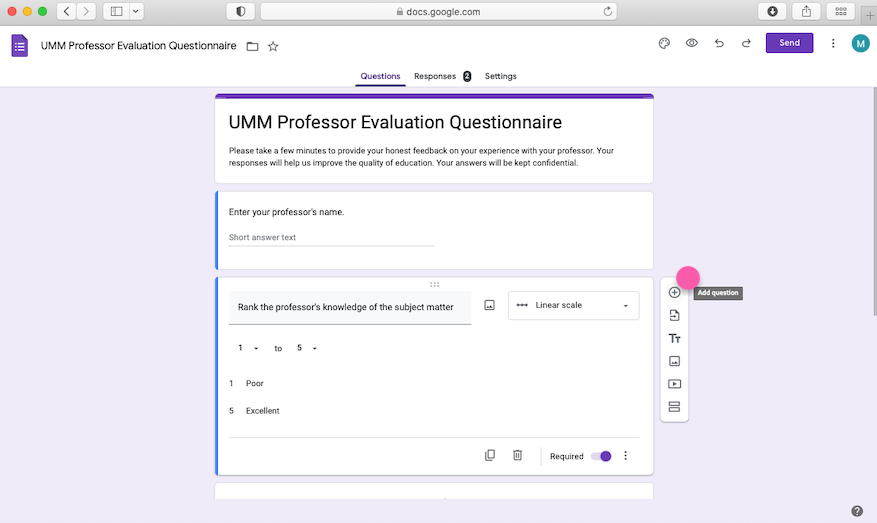Toggle the Required switch off

pyautogui.click(x=601, y=456)
